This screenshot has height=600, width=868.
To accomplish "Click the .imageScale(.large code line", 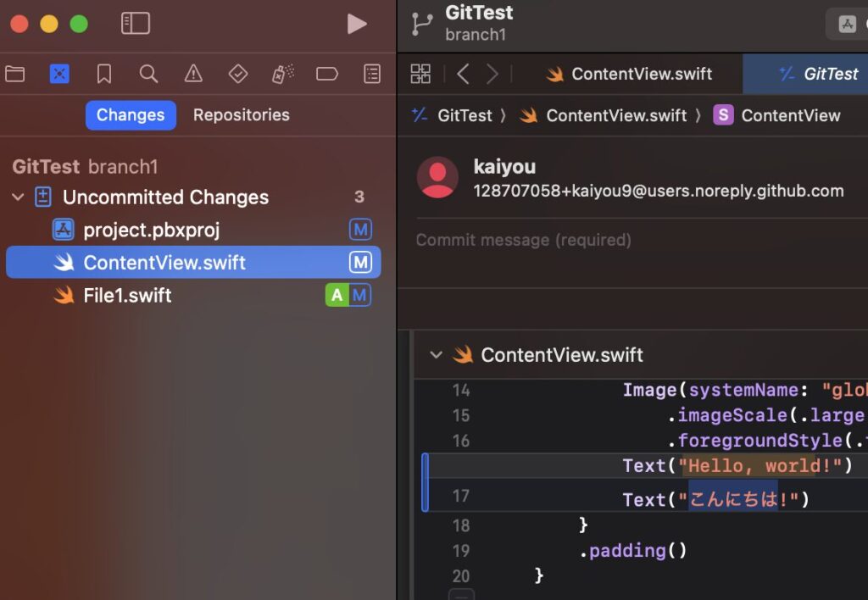I will (x=766, y=416).
